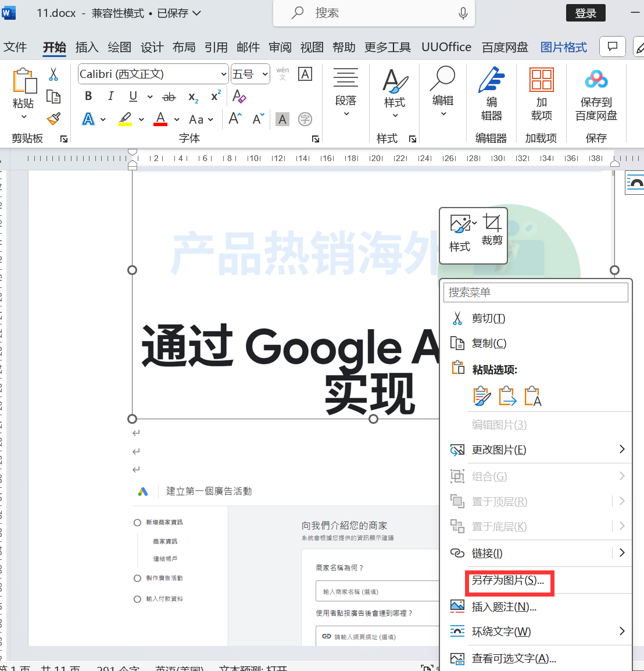
Task: Toggle subscript formatting
Action: click(193, 98)
